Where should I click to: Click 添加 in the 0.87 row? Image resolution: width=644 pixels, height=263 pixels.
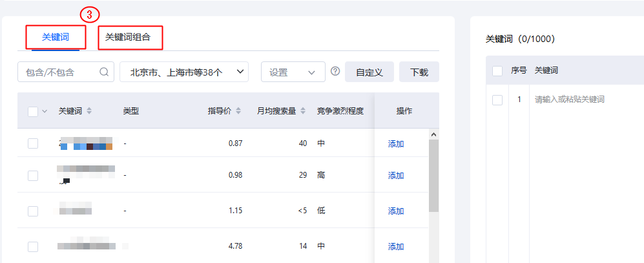point(396,143)
